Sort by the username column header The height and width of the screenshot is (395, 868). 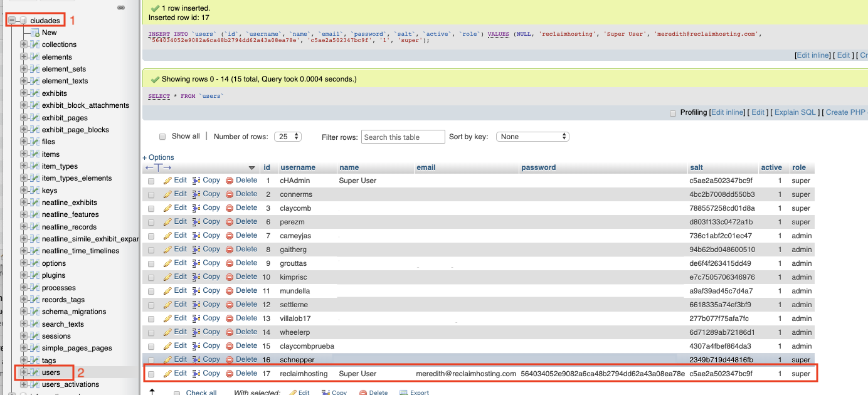[298, 167]
